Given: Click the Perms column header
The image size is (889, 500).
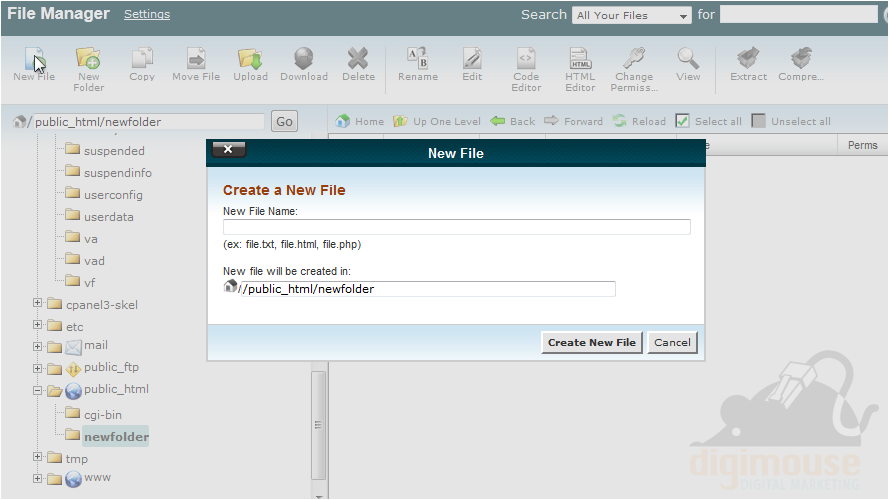Looking at the screenshot, I should [x=862, y=145].
